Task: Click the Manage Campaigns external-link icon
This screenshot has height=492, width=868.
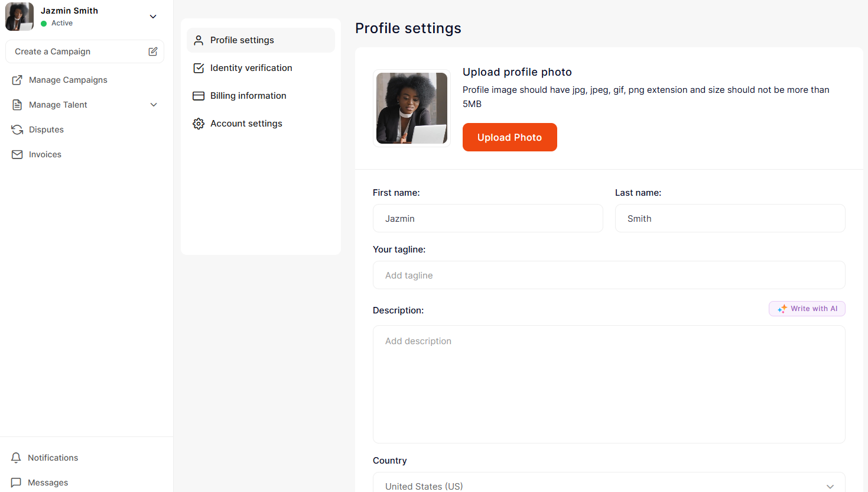Action: click(17, 80)
